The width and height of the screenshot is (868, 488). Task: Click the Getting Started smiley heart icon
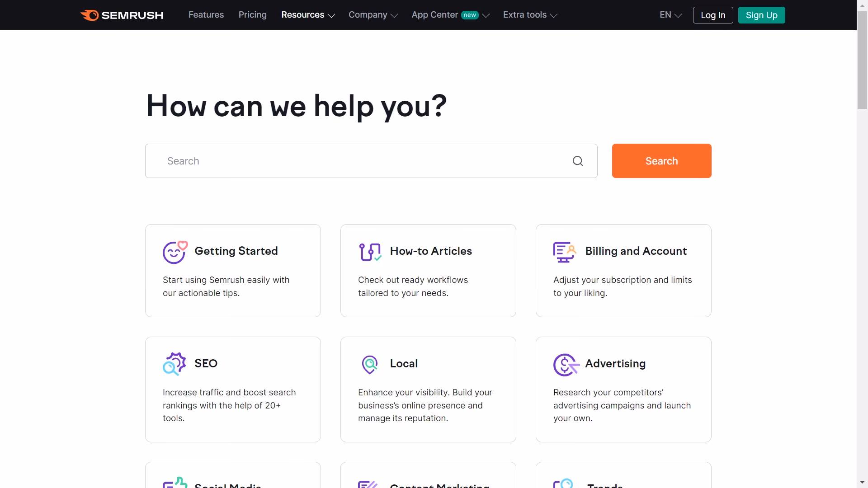pyautogui.click(x=175, y=252)
